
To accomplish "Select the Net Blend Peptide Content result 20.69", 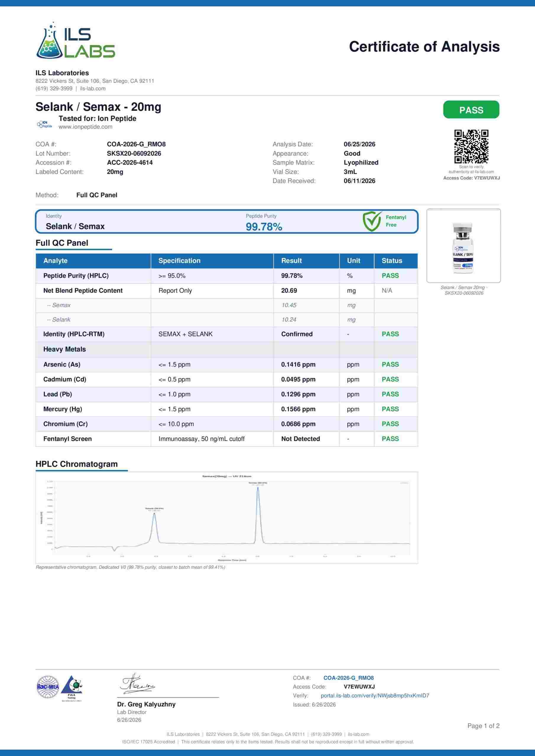I will [289, 290].
